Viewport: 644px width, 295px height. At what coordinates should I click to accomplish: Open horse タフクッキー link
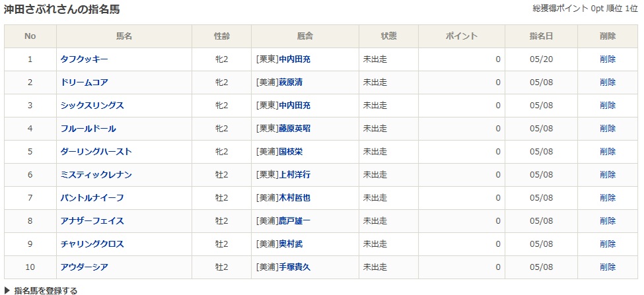(84, 59)
